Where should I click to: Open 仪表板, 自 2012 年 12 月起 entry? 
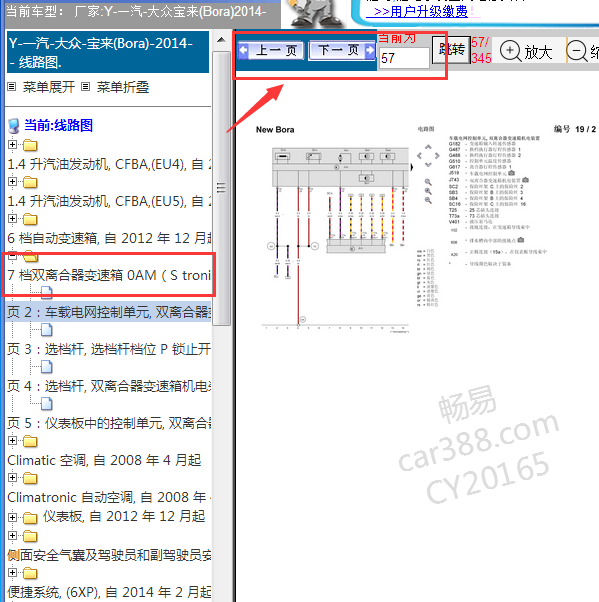(x=124, y=516)
